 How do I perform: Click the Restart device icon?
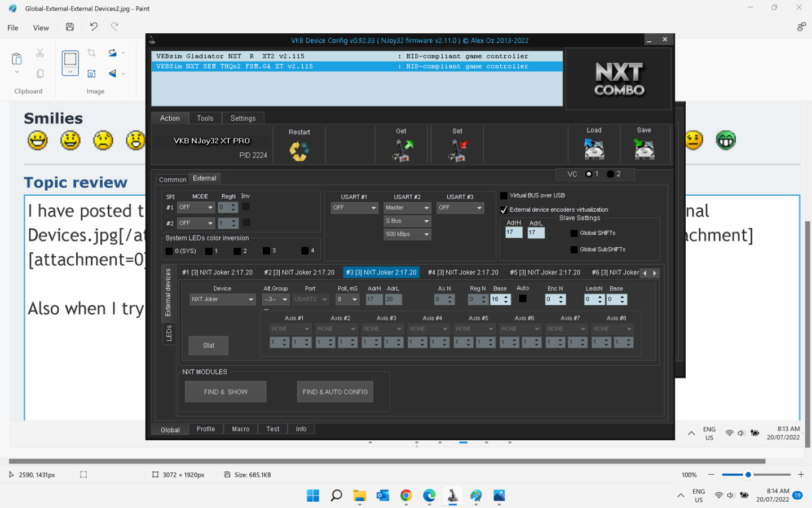[x=299, y=151]
